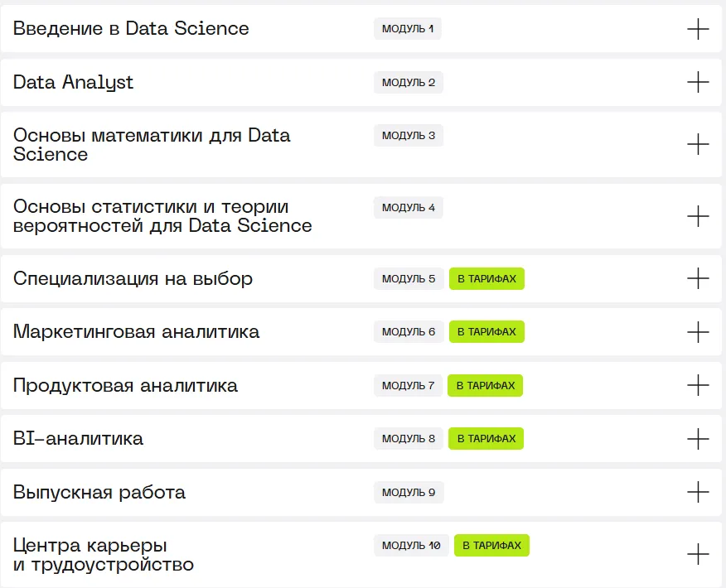Click the Модуль 1 badge
The height and width of the screenshot is (588, 726).
(407, 29)
